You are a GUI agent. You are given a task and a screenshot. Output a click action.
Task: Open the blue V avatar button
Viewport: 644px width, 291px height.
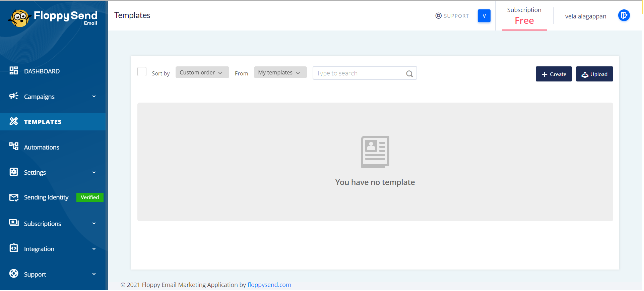tap(484, 16)
